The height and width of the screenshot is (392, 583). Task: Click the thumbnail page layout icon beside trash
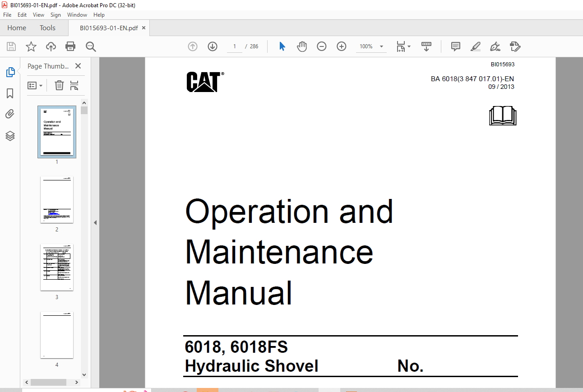pyautogui.click(x=74, y=85)
